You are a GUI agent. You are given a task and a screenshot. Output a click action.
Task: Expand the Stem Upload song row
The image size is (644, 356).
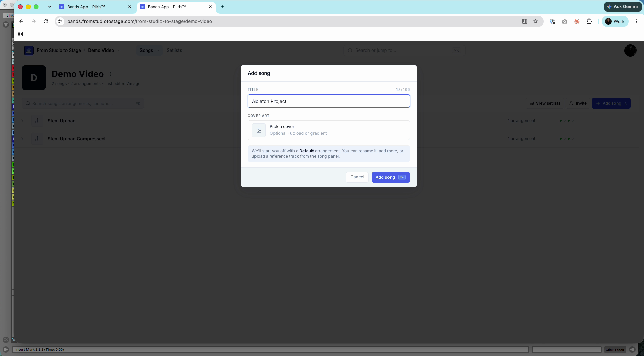click(22, 121)
